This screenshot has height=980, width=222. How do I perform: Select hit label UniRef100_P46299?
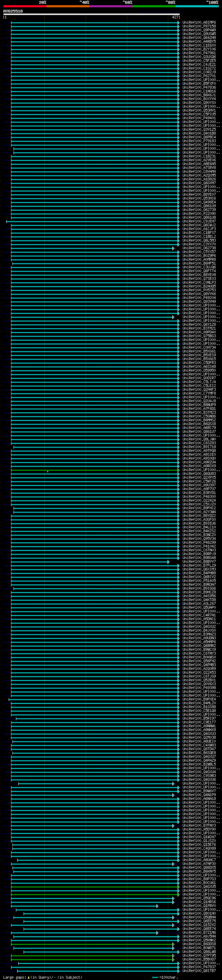[199, 543]
